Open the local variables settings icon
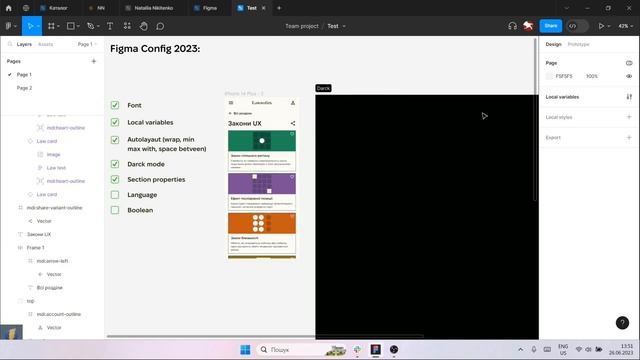The height and width of the screenshot is (360, 640). click(629, 97)
